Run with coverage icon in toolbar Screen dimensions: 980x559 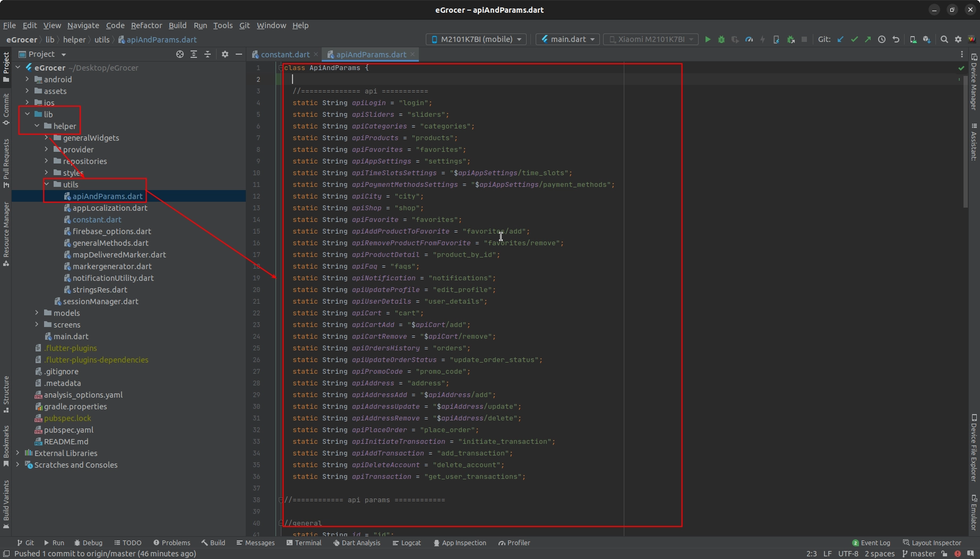(735, 39)
